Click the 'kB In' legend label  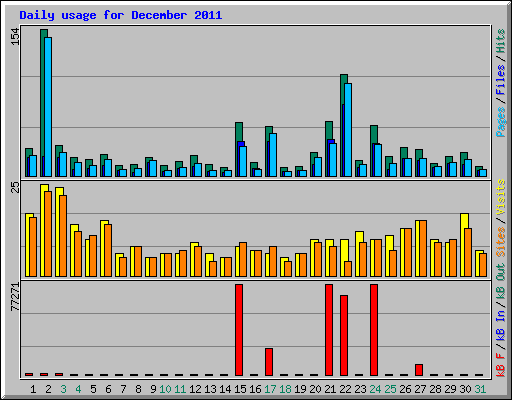coord(501,325)
